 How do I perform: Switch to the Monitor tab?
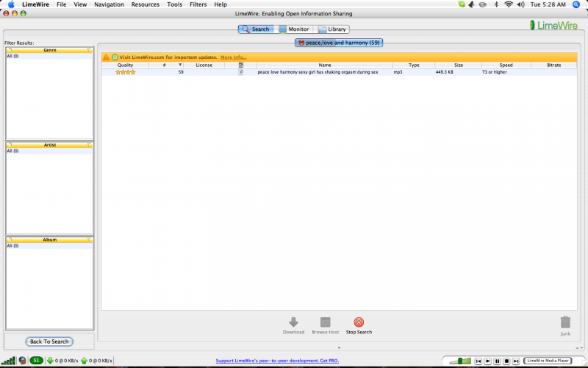[x=294, y=29]
